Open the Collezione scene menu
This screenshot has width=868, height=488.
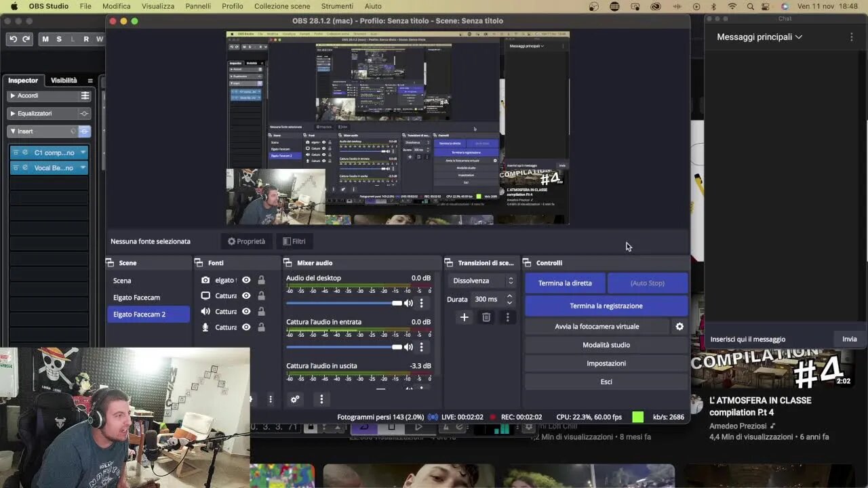coord(282,6)
